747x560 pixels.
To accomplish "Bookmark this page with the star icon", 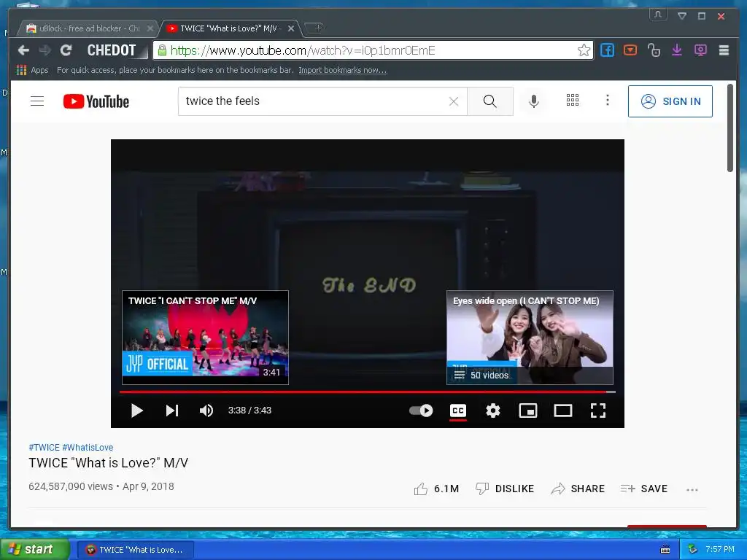I will [584, 50].
